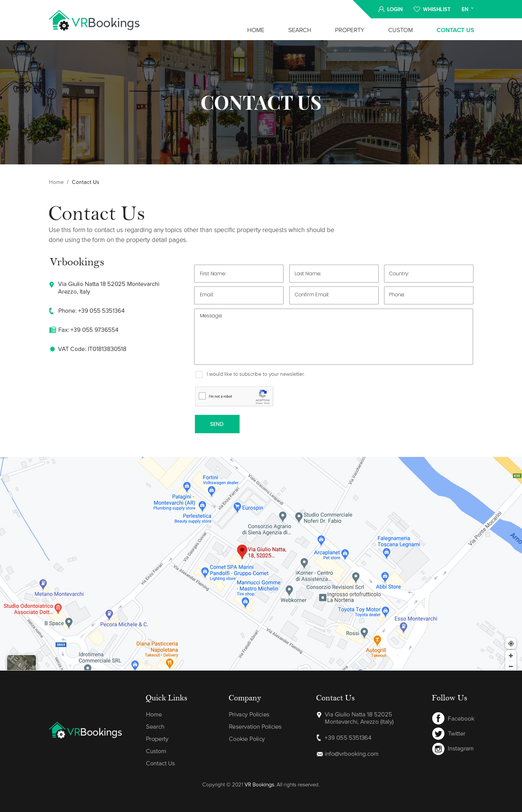Click the phone handset icon beside Phone number
522x812 pixels.
52,311
